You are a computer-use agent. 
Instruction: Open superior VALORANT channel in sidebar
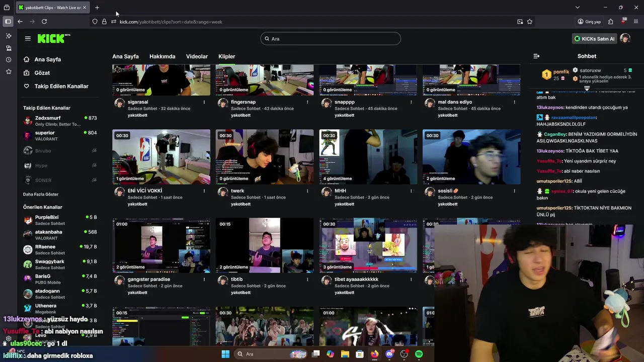click(60, 136)
